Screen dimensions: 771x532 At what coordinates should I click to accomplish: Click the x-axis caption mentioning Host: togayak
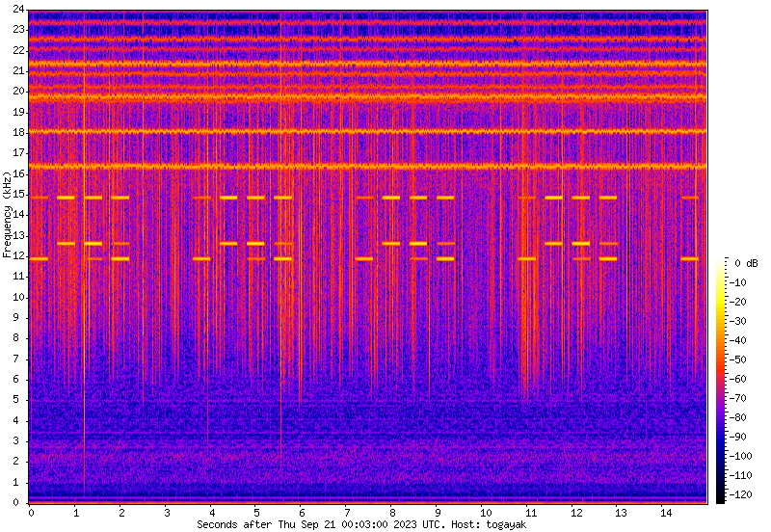[x=361, y=524]
